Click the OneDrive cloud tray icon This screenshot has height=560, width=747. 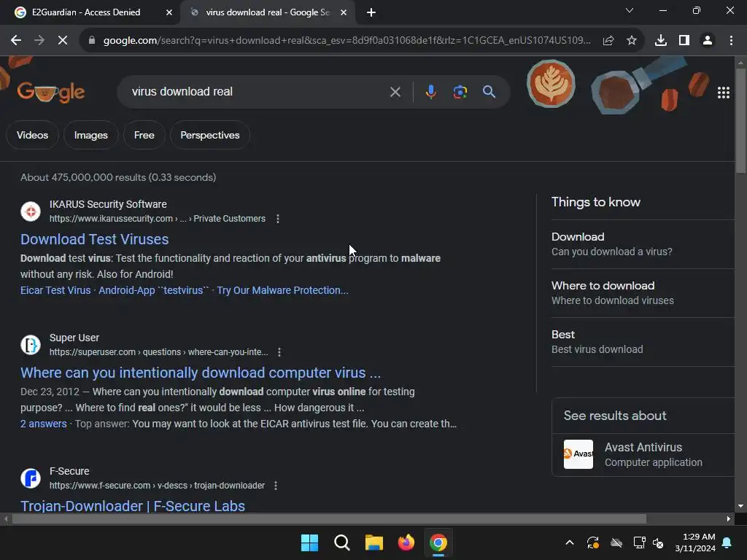coord(616,542)
